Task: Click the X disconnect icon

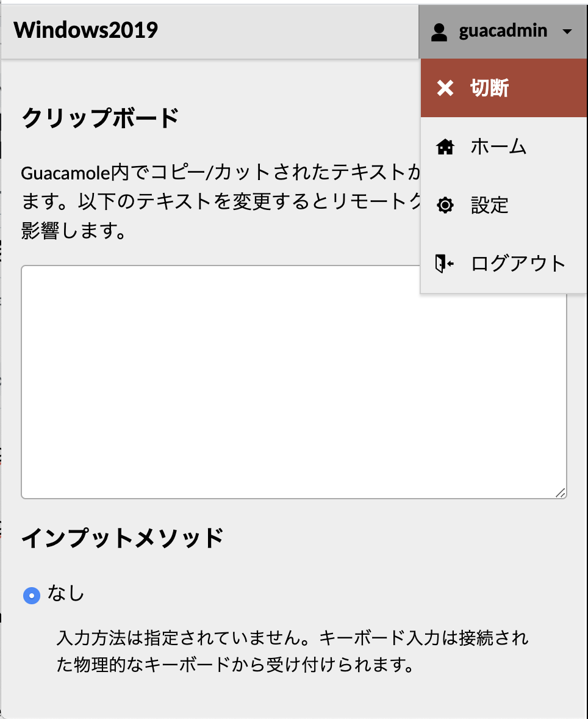Action: tap(445, 87)
